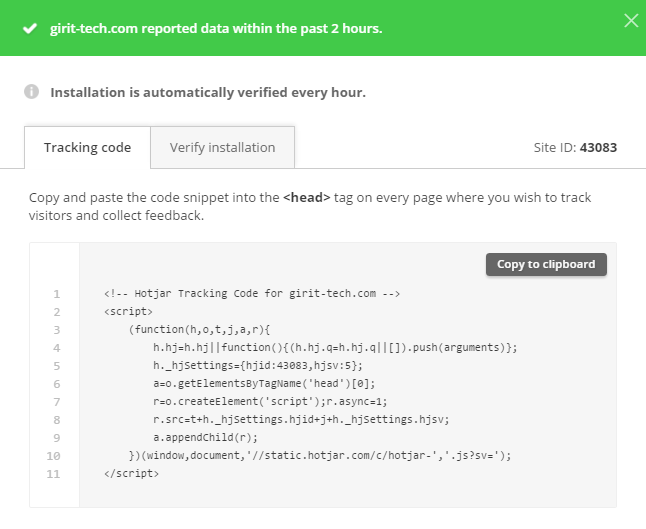Copy tracking code to clipboard
The image size is (646, 529).
pyautogui.click(x=546, y=264)
